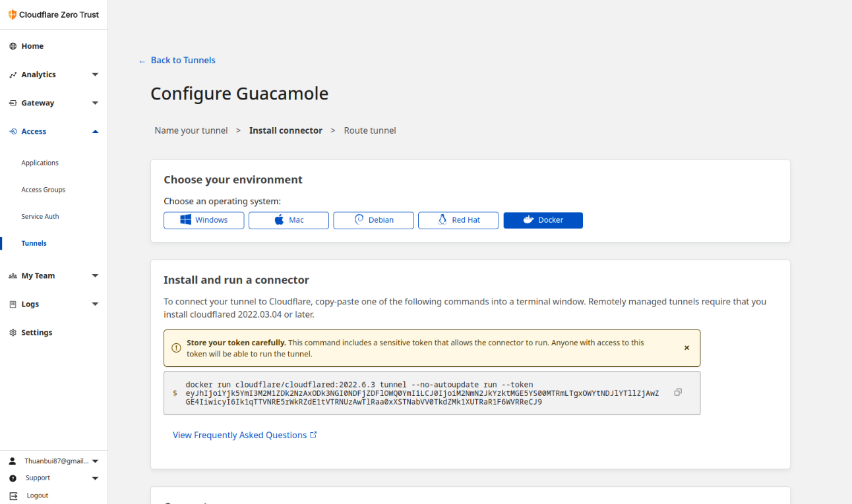The image size is (852, 504).
Task: Select Windows as the operating system
Action: coord(204,220)
